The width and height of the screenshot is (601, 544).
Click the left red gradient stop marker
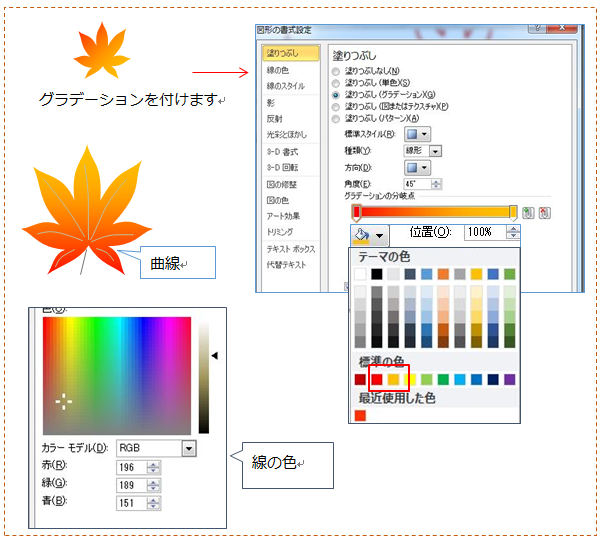click(356, 212)
